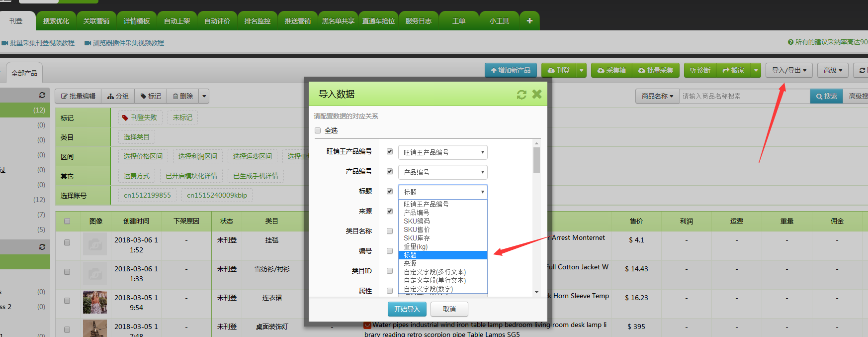
Task: Click the 选择价格区间 filter
Action: [143, 156]
